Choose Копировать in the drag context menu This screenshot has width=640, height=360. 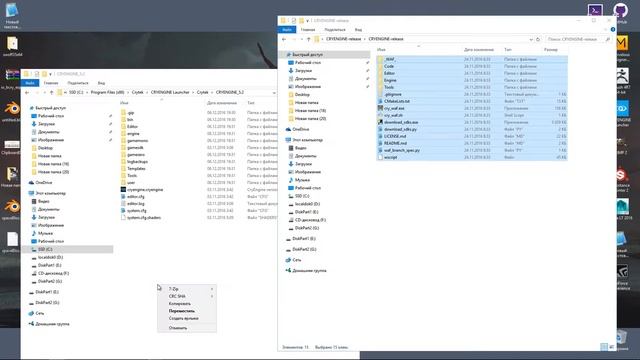click(x=180, y=304)
